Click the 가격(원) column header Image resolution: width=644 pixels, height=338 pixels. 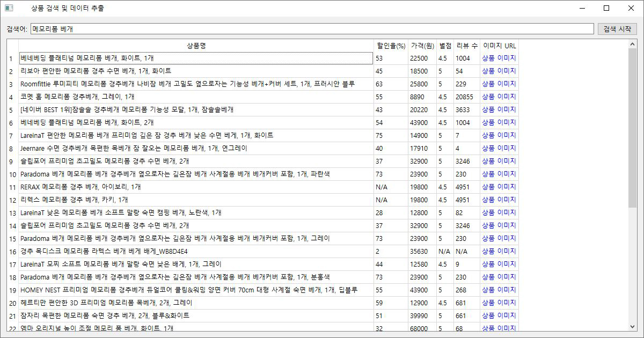pos(422,46)
